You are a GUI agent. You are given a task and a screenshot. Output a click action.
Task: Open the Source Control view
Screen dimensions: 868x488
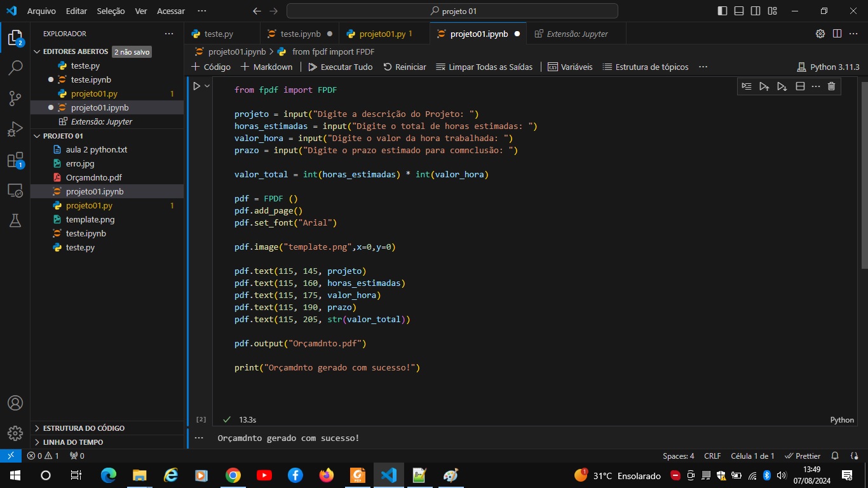coord(15,98)
